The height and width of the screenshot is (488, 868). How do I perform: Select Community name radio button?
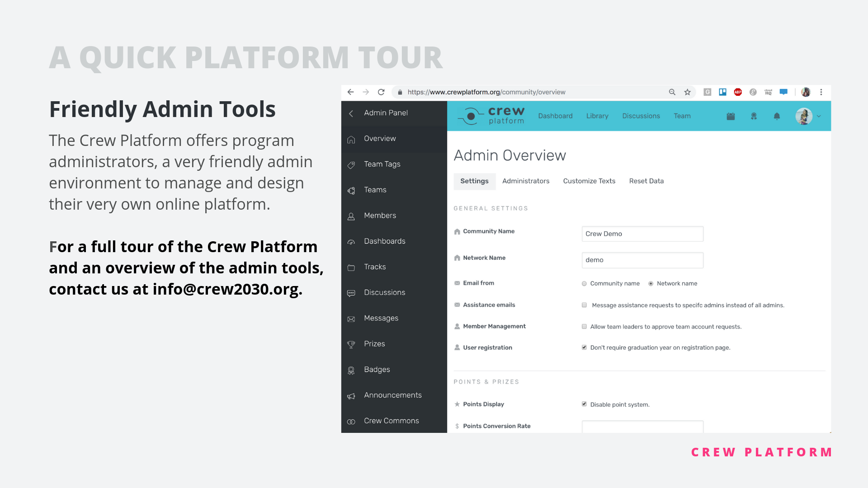(x=584, y=284)
